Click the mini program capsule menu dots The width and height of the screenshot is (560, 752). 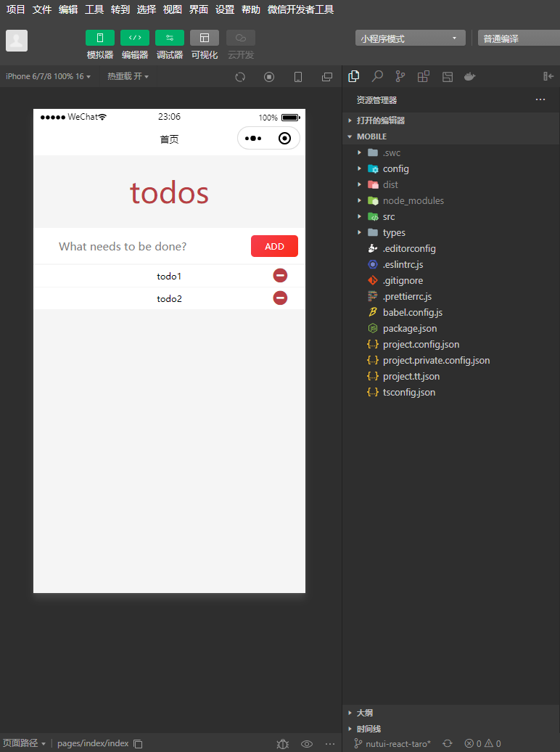point(253,139)
